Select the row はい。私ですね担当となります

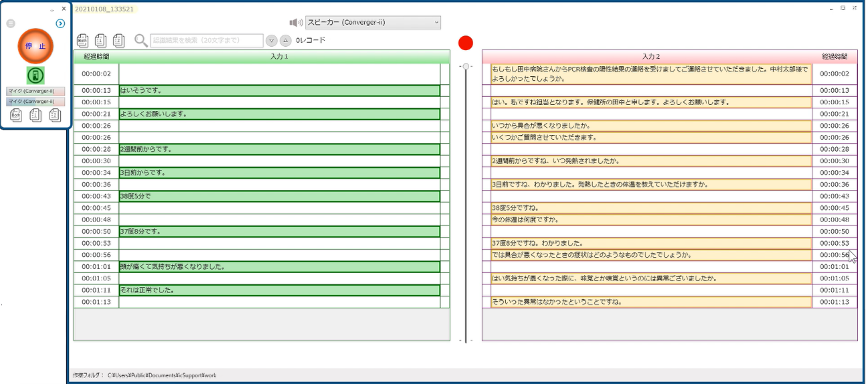(x=651, y=102)
